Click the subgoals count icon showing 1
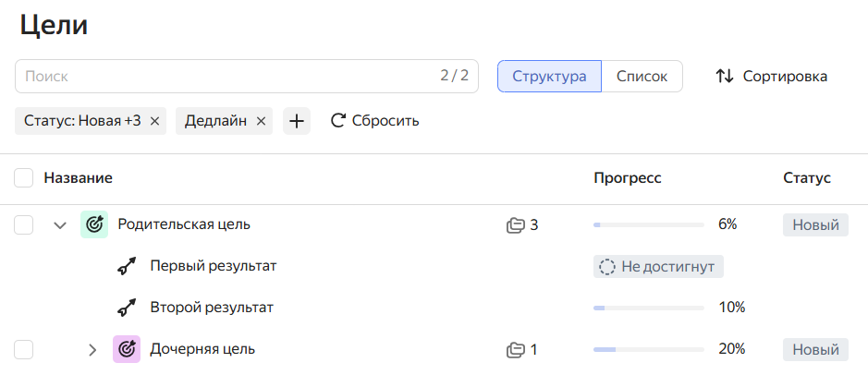This screenshot has height=375, width=868. coord(515,349)
